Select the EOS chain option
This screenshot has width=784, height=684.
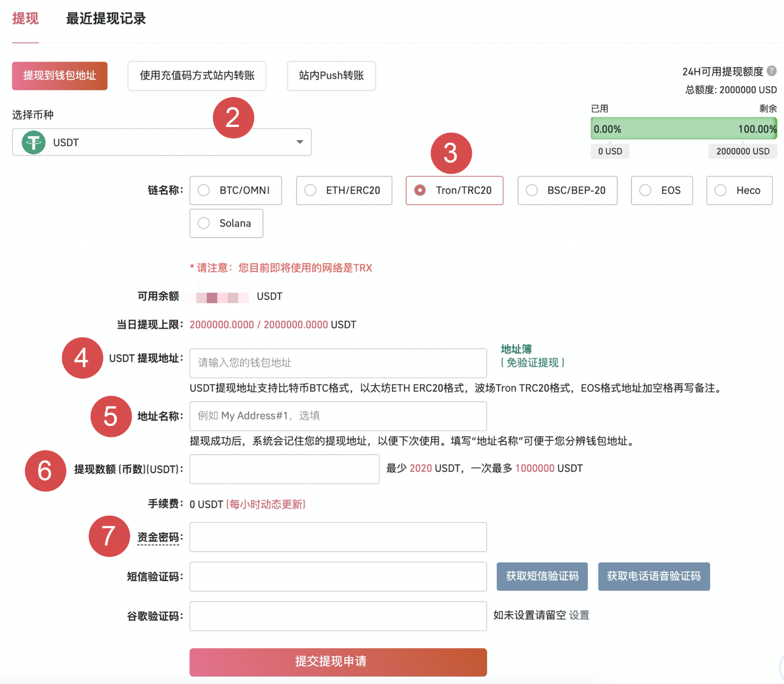click(x=661, y=190)
